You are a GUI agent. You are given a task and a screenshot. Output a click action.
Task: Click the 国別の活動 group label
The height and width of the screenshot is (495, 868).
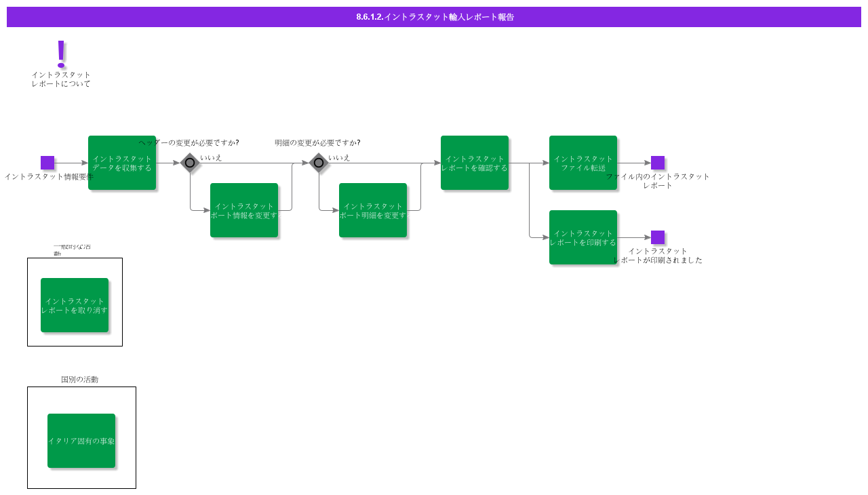pos(80,380)
